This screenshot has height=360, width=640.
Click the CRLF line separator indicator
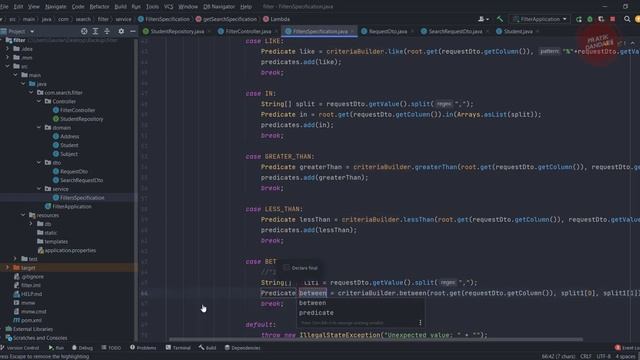pos(586,356)
